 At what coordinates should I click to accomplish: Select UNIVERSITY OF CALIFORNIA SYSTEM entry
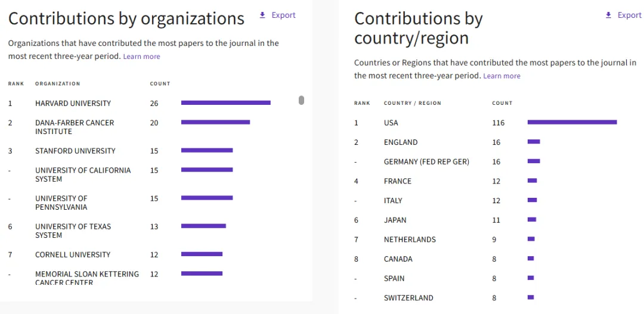[x=83, y=175]
